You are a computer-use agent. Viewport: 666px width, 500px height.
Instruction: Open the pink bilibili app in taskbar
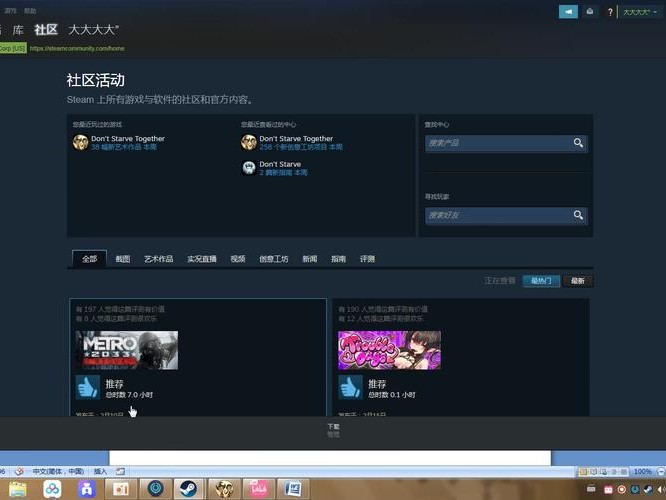258,489
